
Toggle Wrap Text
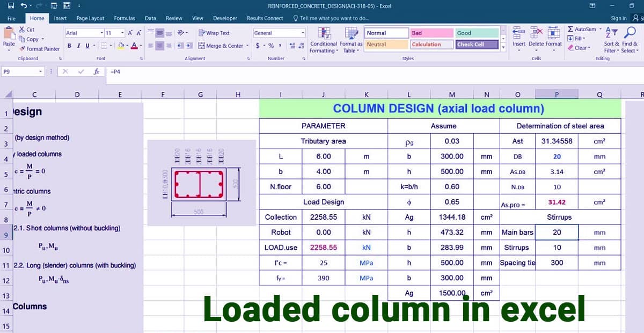click(x=214, y=33)
